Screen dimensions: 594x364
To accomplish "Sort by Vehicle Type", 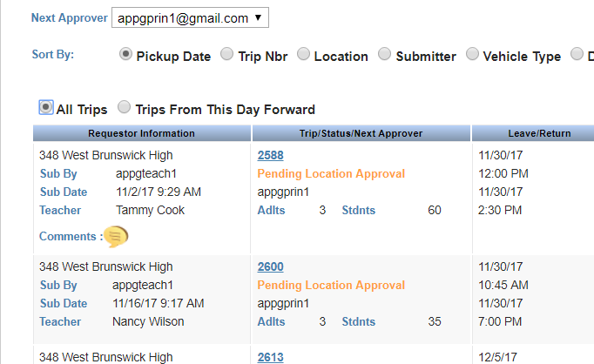I will (472, 54).
